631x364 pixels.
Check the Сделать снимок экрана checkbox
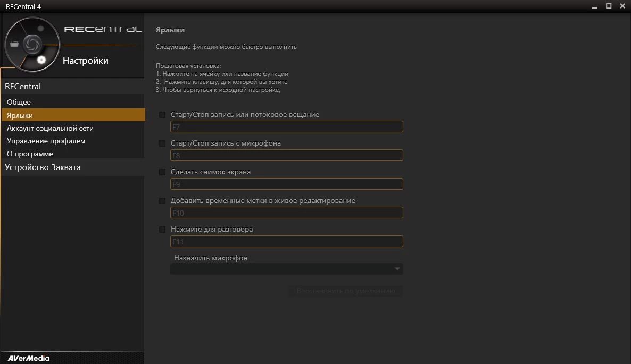pos(162,172)
